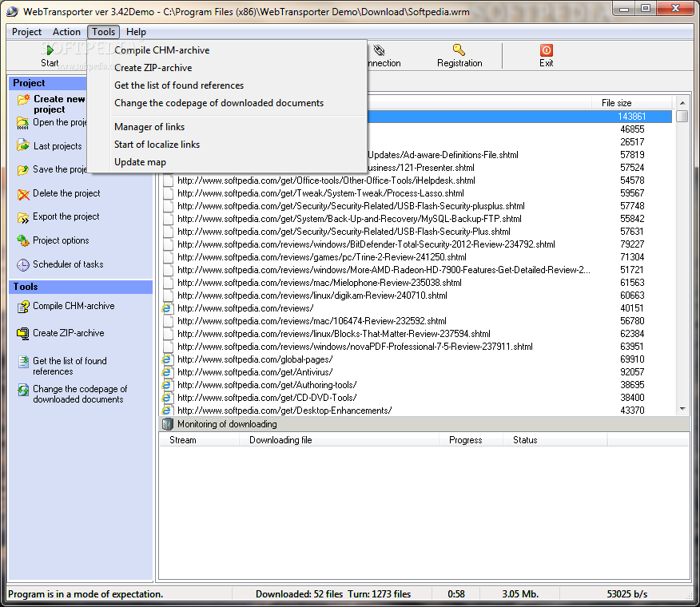Click the IE icon beside global-pages/ URL

(x=167, y=359)
